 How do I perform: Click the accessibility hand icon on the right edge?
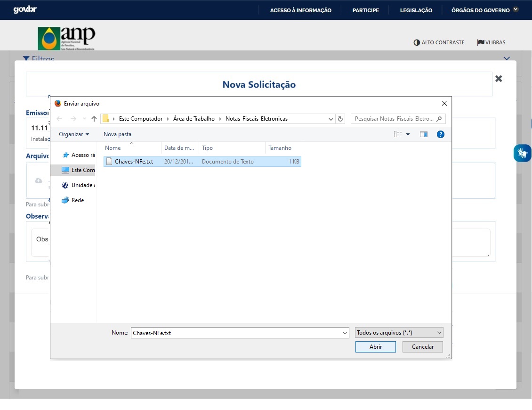522,153
